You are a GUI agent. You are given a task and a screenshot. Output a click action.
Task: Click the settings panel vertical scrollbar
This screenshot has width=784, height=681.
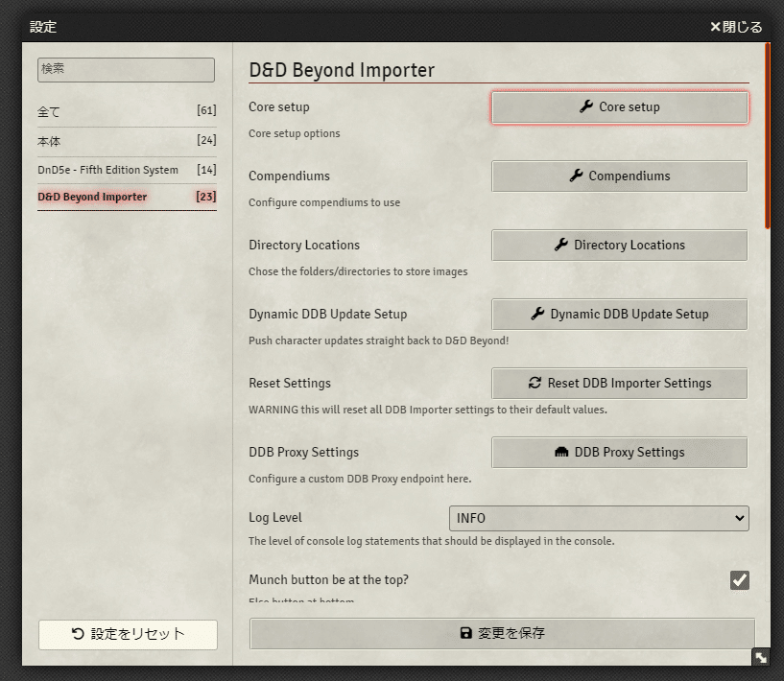768,136
